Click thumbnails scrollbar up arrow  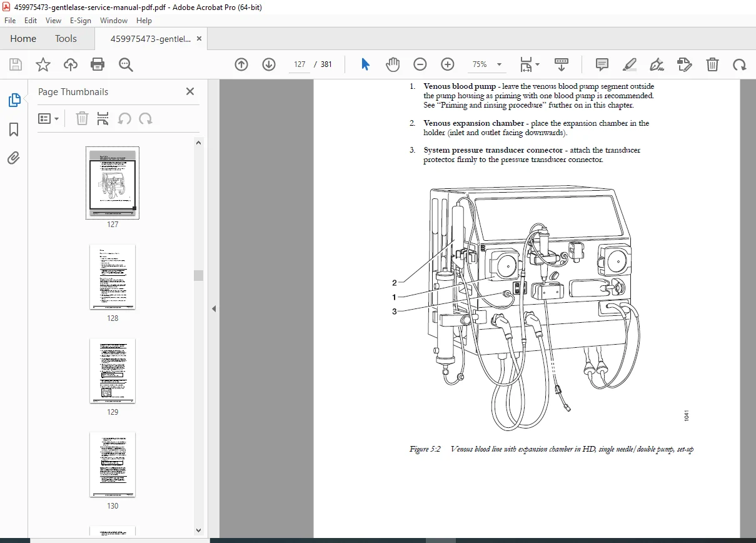tap(199, 143)
